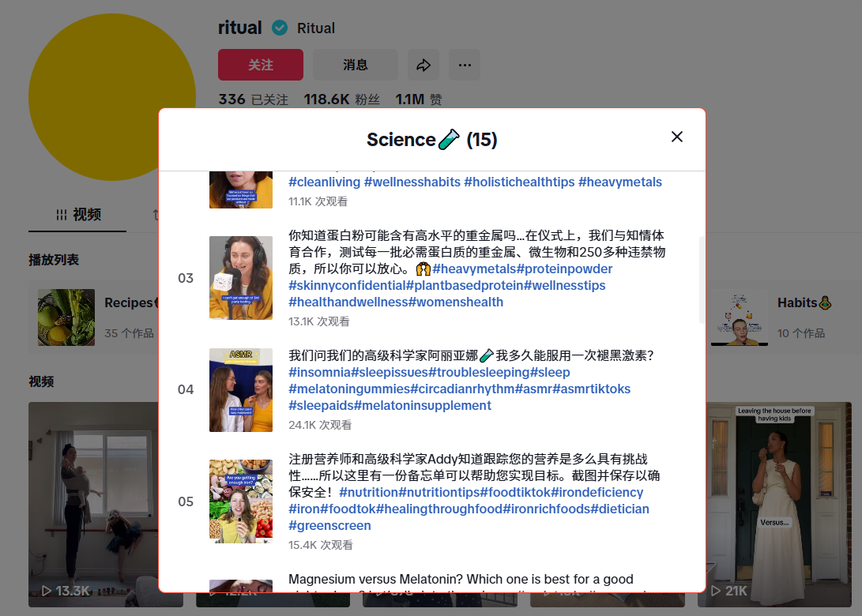Open the Recipes playlist card
Image resolution: width=862 pixels, height=616 pixels.
pos(93,317)
